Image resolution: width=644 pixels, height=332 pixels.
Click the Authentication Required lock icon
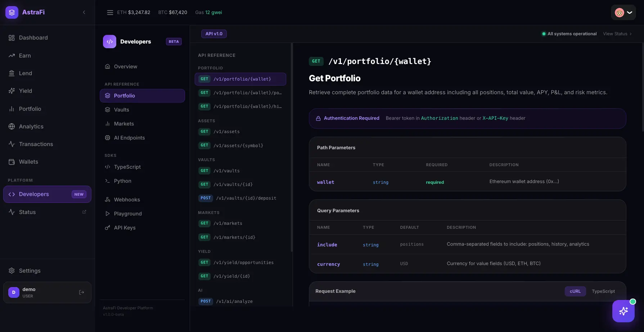pyautogui.click(x=318, y=118)
